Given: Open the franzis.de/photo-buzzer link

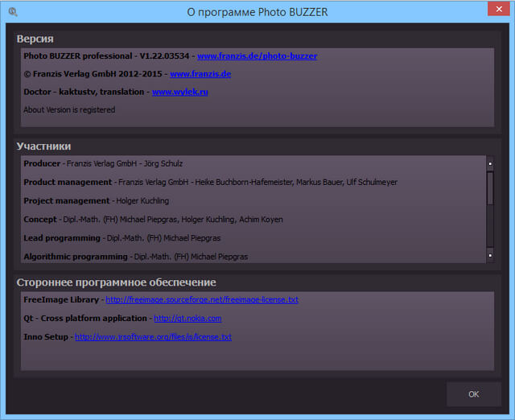Looking at the screenshot, I should [x=257, y=56].
